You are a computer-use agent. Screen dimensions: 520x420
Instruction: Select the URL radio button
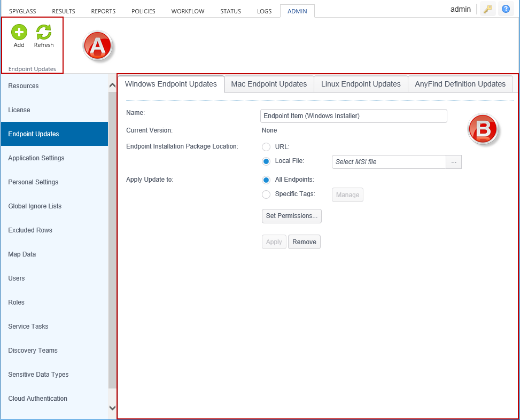[266, 147]
